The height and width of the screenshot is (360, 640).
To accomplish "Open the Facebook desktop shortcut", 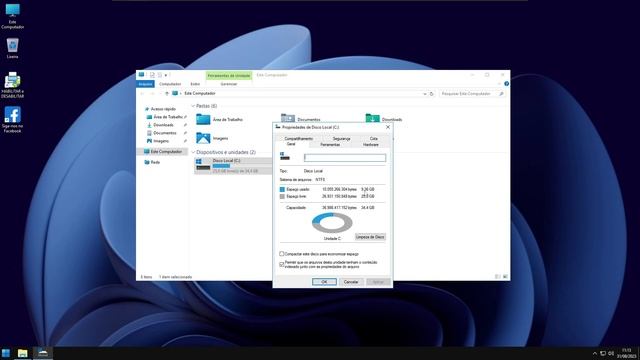I will [12, 120].
